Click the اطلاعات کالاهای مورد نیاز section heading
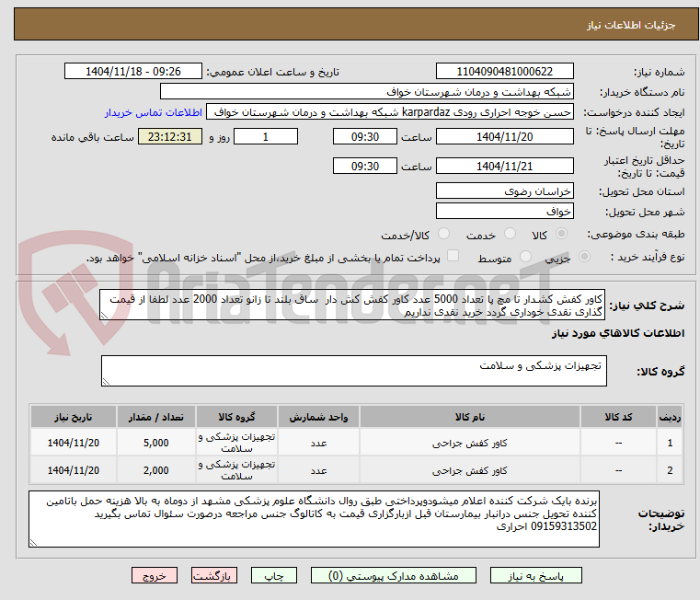700x600 pixels. 618,333
